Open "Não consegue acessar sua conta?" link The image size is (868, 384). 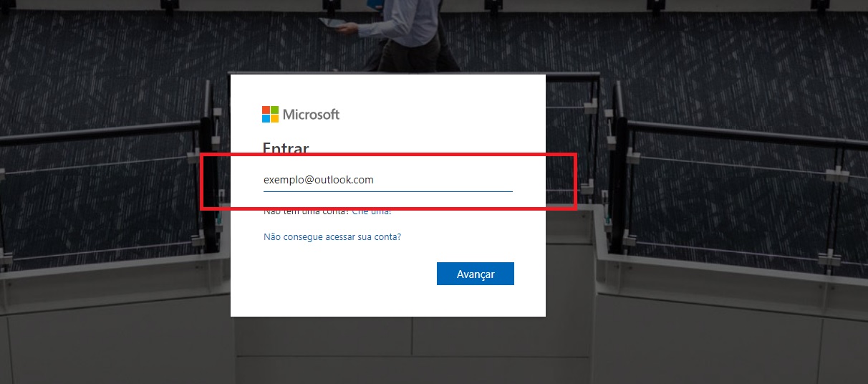coord(332,236)
